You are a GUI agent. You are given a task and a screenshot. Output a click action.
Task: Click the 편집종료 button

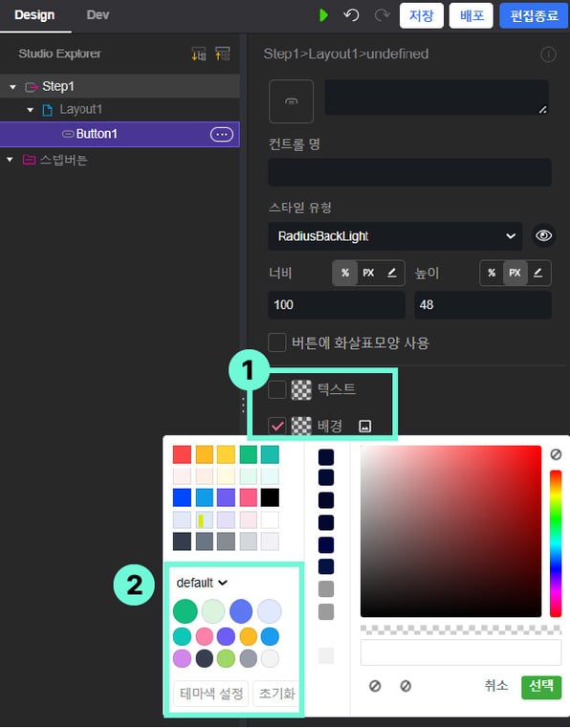534,15
